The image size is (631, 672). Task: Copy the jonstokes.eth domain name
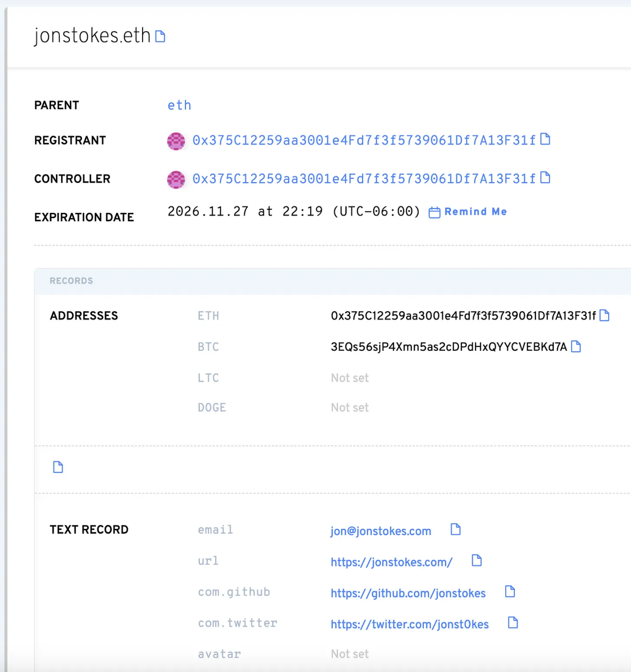[x=160, y=37]
